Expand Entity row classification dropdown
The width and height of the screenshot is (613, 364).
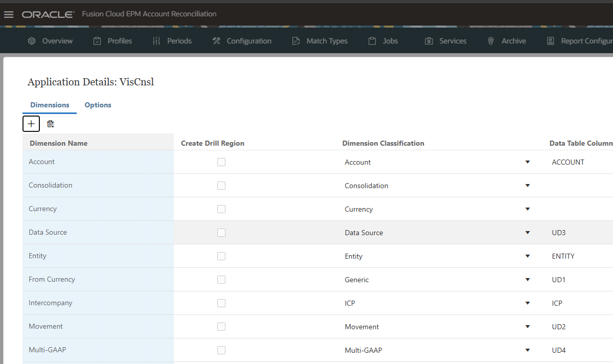[x=528, y=256]
